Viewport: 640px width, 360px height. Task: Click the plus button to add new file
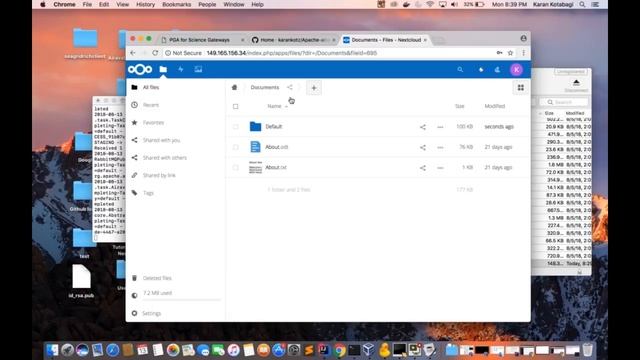click(314, 88)
